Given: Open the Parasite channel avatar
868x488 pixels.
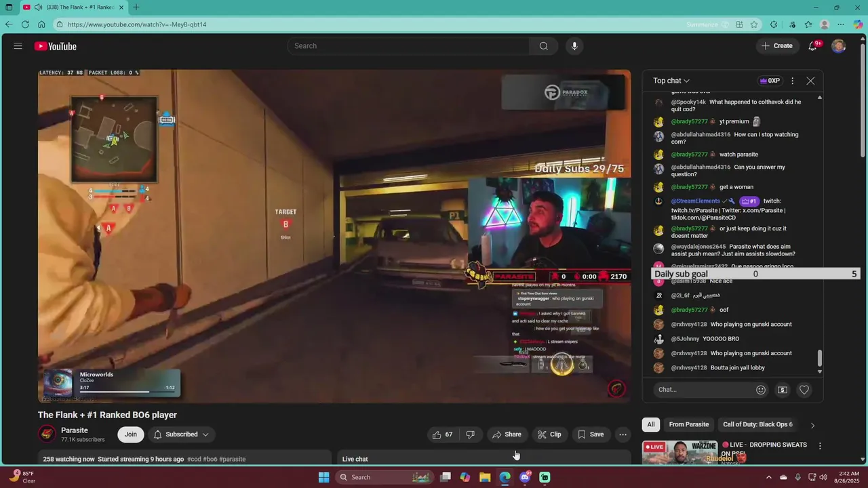Looking at the screenshot, I should click(47, 434).
